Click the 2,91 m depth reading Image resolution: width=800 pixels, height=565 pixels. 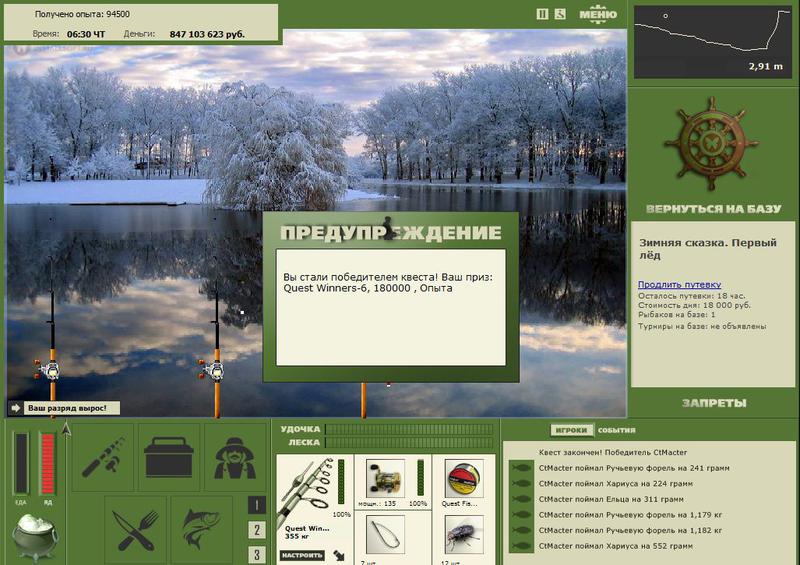click(x=765, y=66)
